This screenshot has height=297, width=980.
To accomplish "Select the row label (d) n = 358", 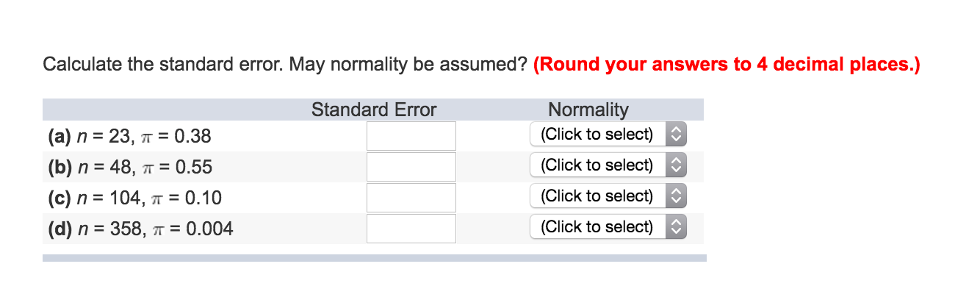I will coord(141,229).
